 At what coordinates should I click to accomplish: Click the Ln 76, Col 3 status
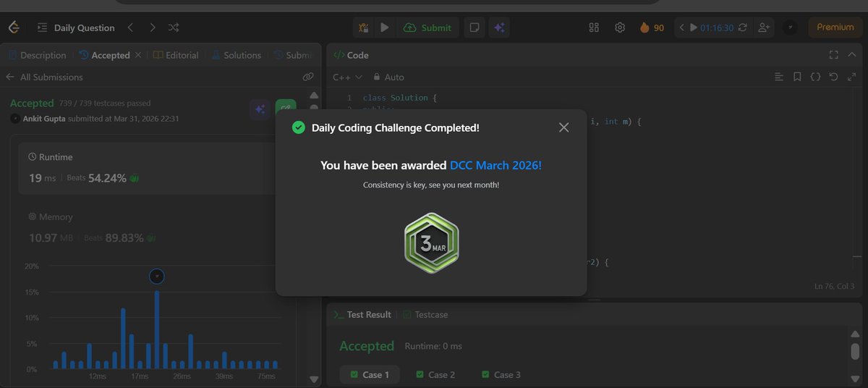tap(834, 287)
